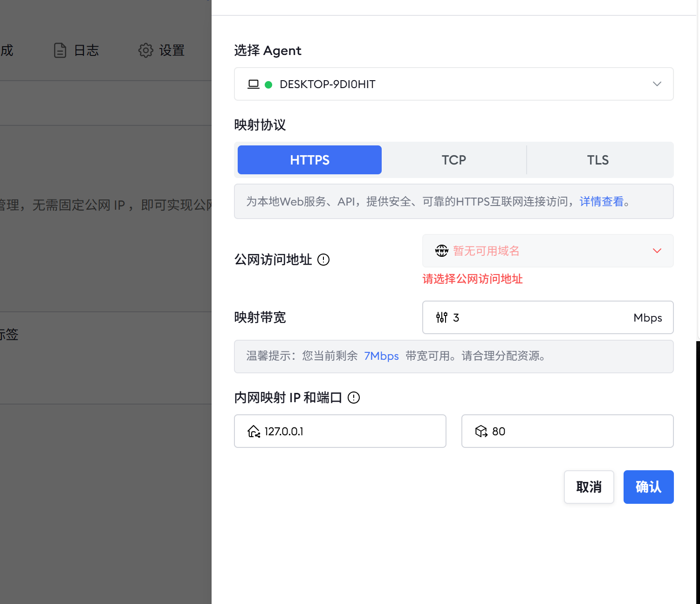Click the cube icon in port field
The image size is (700, 604).
tap(481, 432)
